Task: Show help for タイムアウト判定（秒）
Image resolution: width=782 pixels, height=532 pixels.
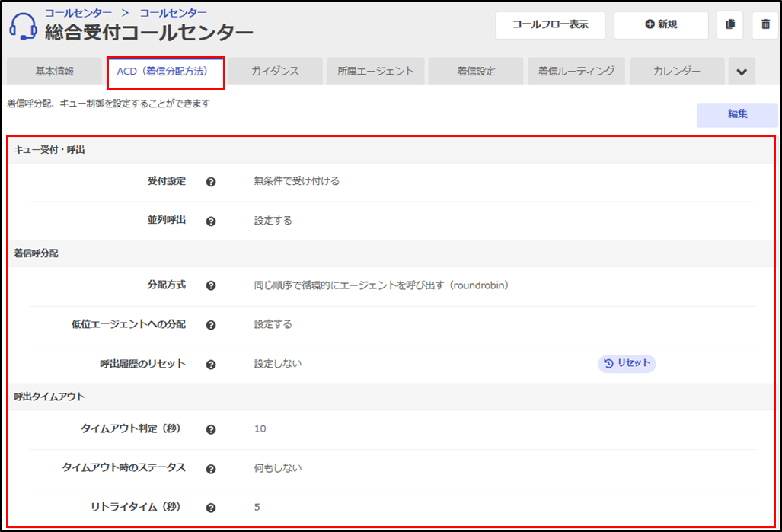Action: pos(211,429)
